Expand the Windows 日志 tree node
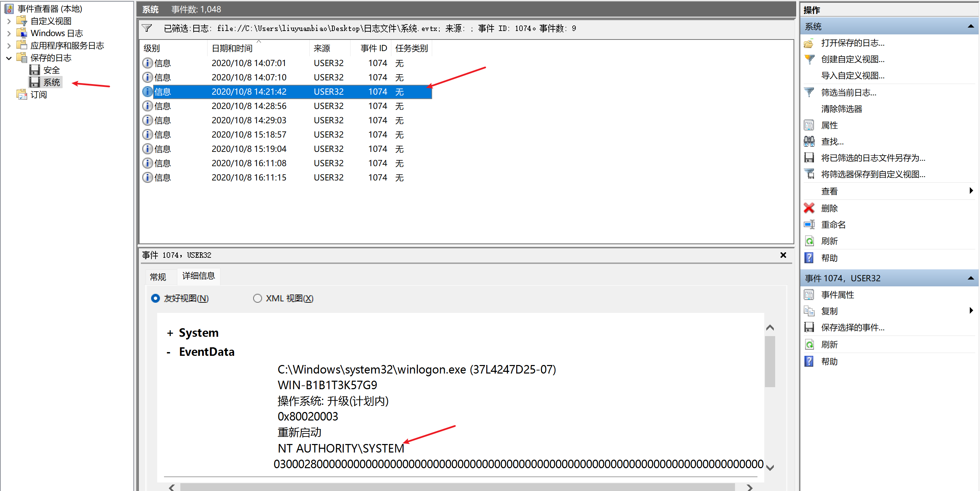The width and height of the screenshot is (980, 491). click(9, 33)
